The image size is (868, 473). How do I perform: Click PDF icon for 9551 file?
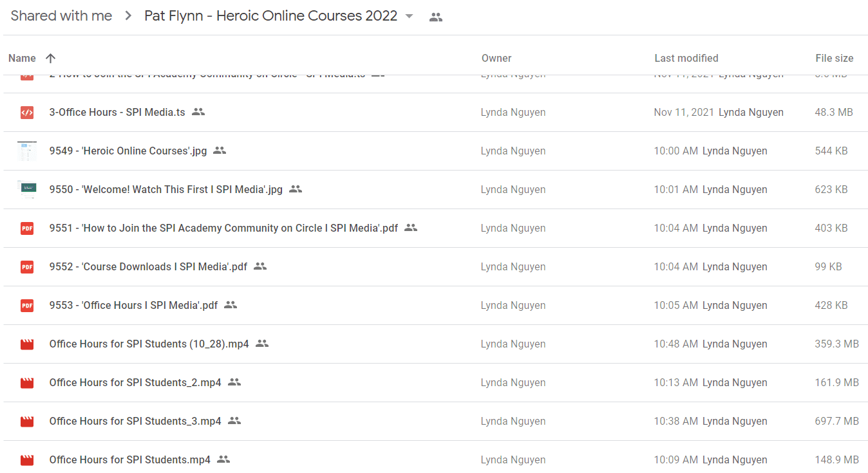[26, 228]
